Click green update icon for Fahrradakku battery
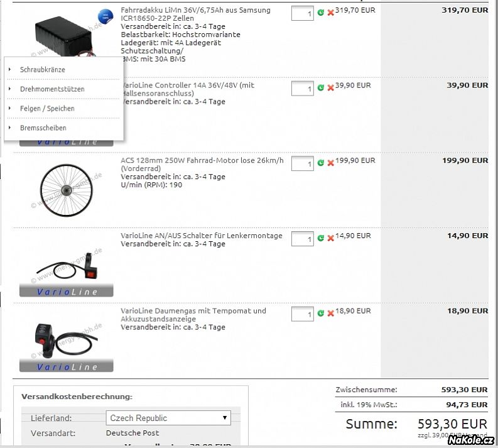The image size is (498, 448). pos(321,13)
